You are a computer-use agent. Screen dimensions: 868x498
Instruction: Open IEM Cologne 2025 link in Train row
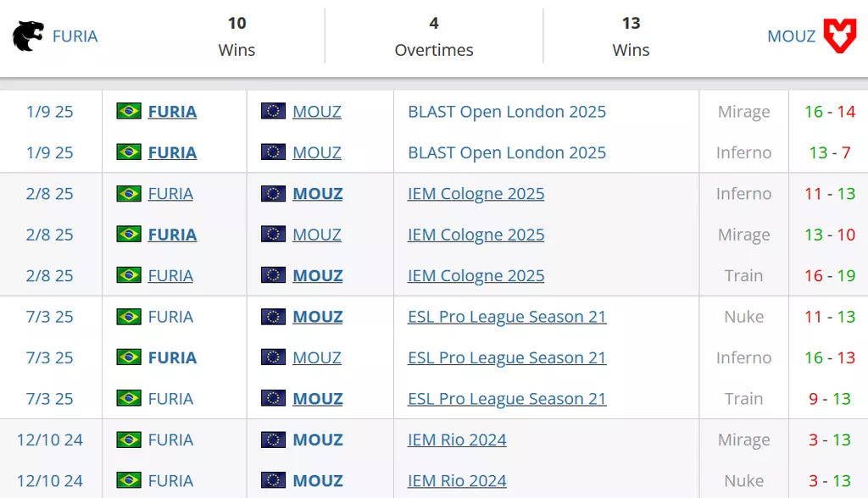click(476, 276)
